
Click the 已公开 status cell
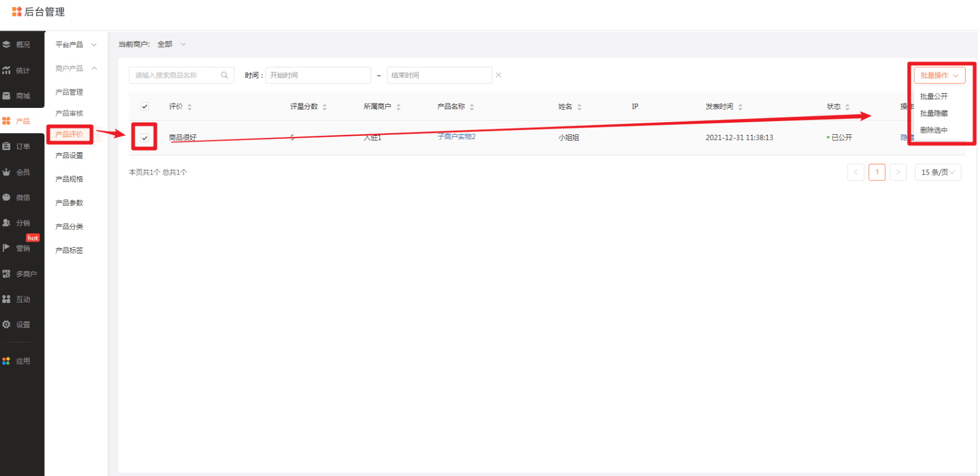[x=840, y=137]
